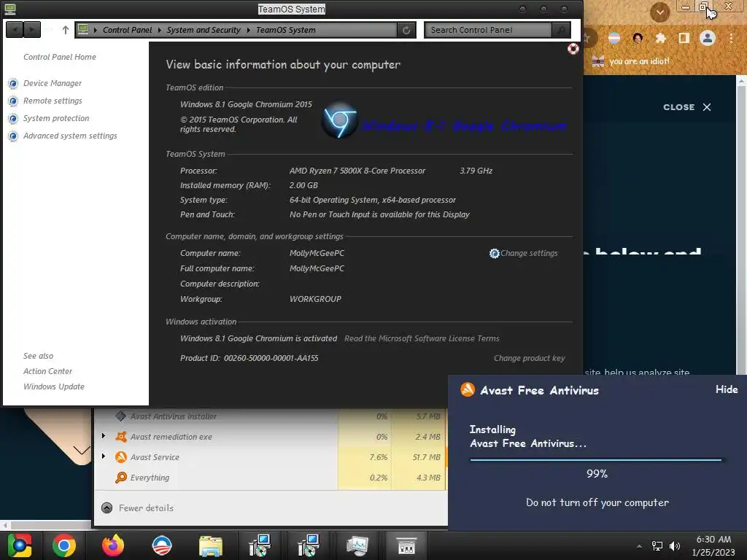Open the Chrome profile avatar
The width and height of the screenshot is (747, 560).
[x=708, y=38]
